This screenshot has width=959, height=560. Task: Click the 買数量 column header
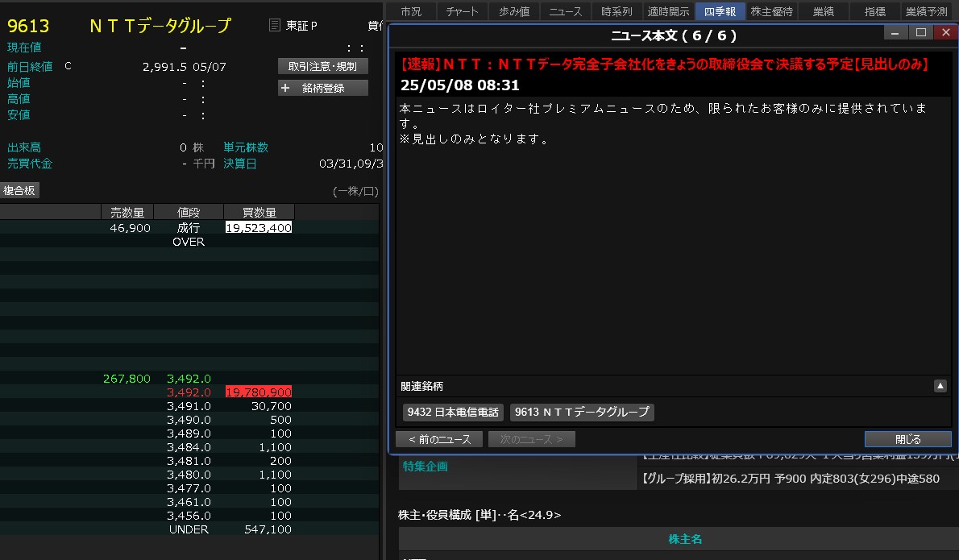click(x=259, y=212)
